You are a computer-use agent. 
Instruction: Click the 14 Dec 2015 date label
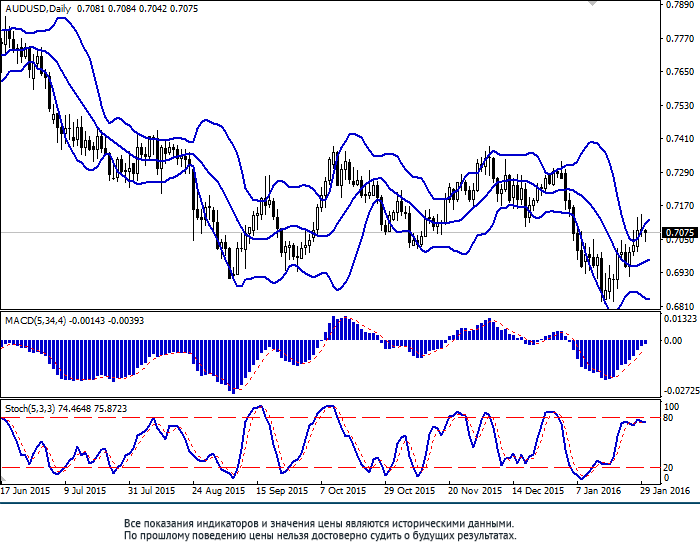click(538, 490)
